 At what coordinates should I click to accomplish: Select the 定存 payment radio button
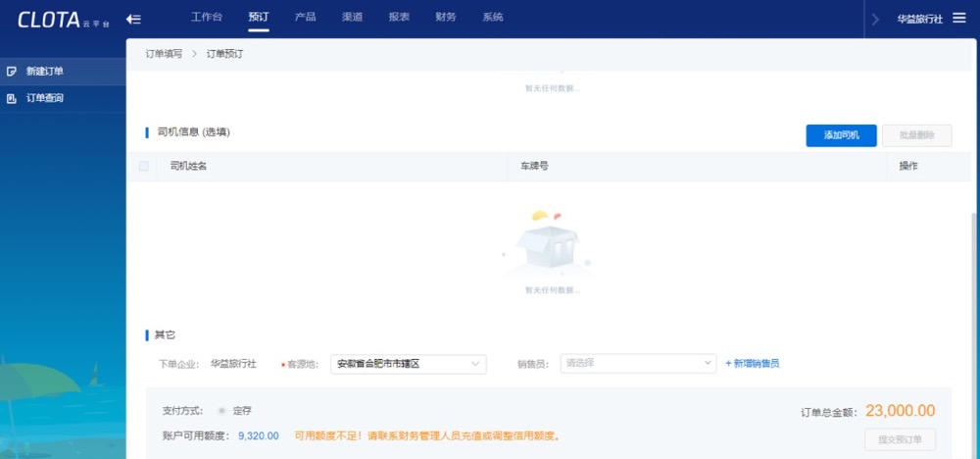click(x=221, y=411)
